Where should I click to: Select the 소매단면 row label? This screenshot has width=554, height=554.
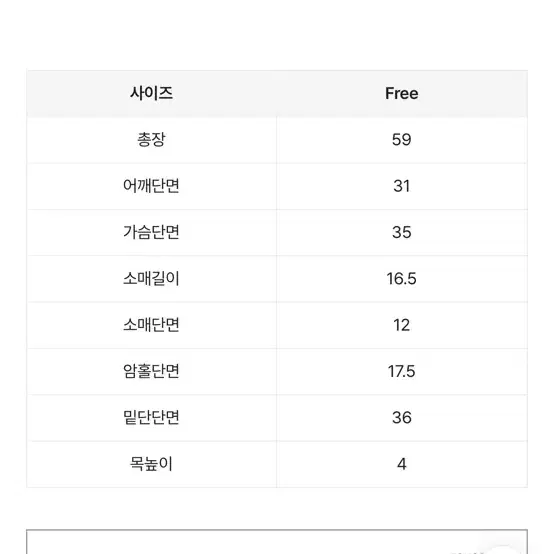[x=151, y=325]
